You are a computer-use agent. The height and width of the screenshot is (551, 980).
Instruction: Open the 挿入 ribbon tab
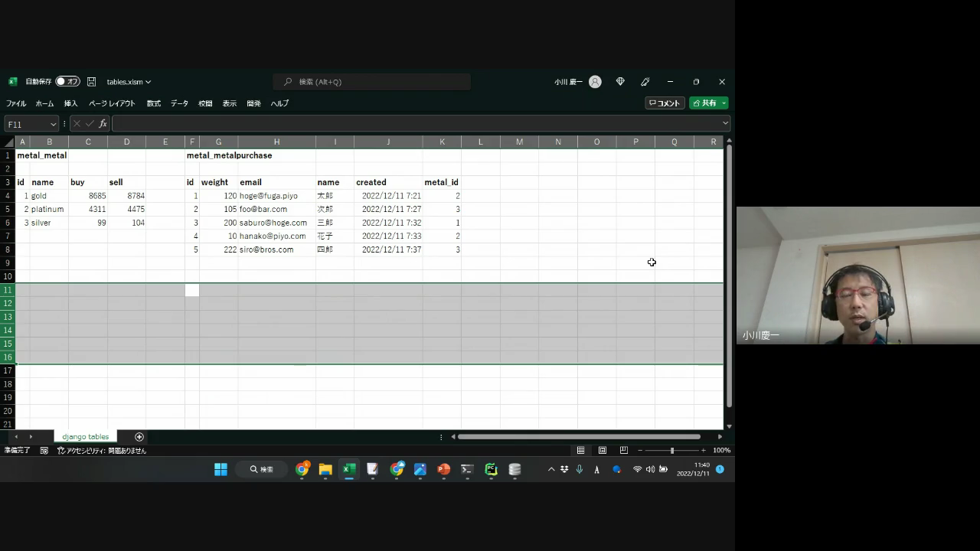(x=70, y=103)
